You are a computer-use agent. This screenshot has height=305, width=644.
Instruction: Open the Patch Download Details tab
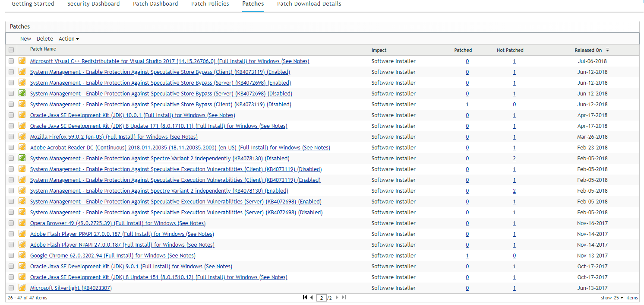pyautogui.click(x=309, y=4)
